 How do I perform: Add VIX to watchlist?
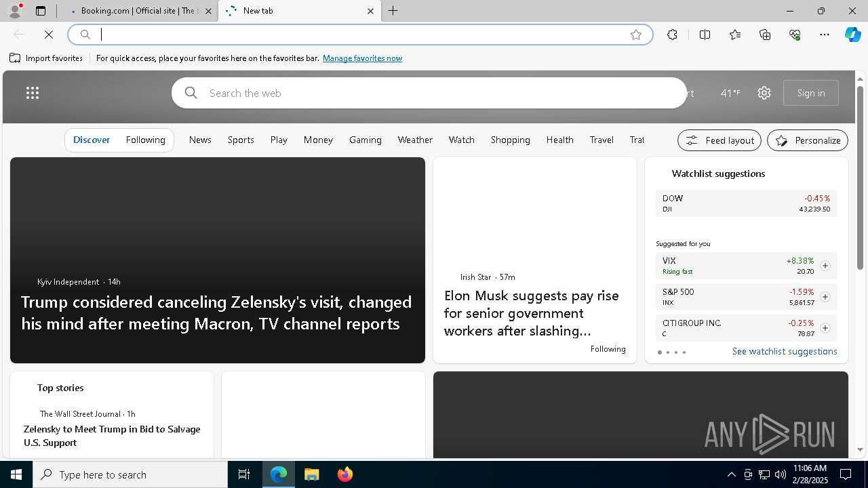coord(825,266)
